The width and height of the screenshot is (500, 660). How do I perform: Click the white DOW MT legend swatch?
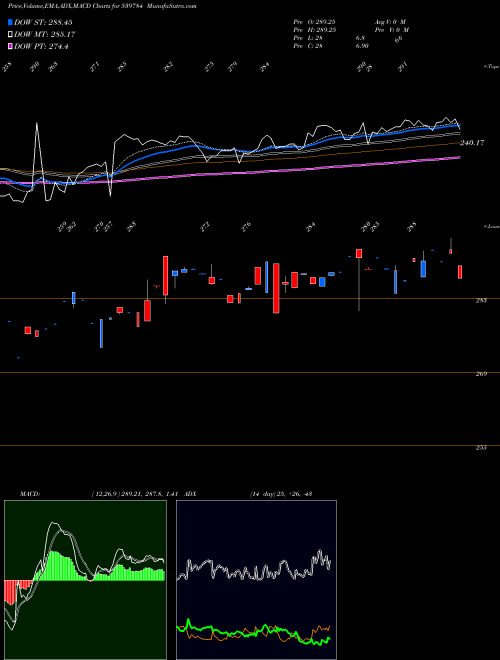click(x=10, y=34)
